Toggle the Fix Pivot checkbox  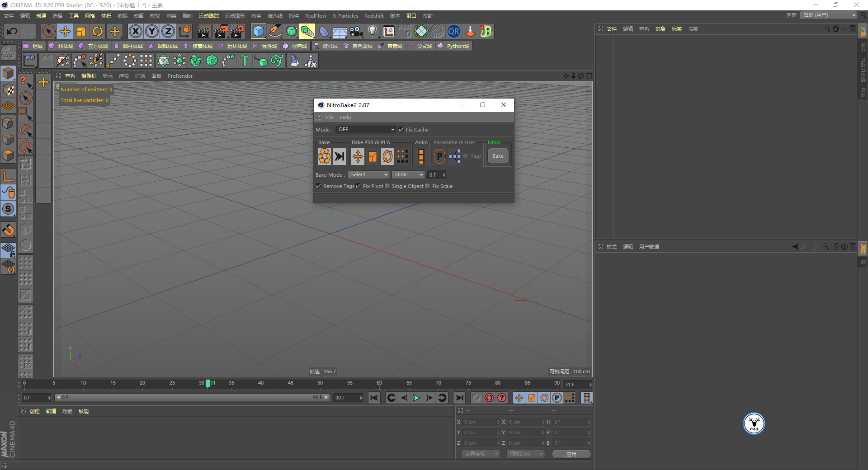click(x=358, y=186)
